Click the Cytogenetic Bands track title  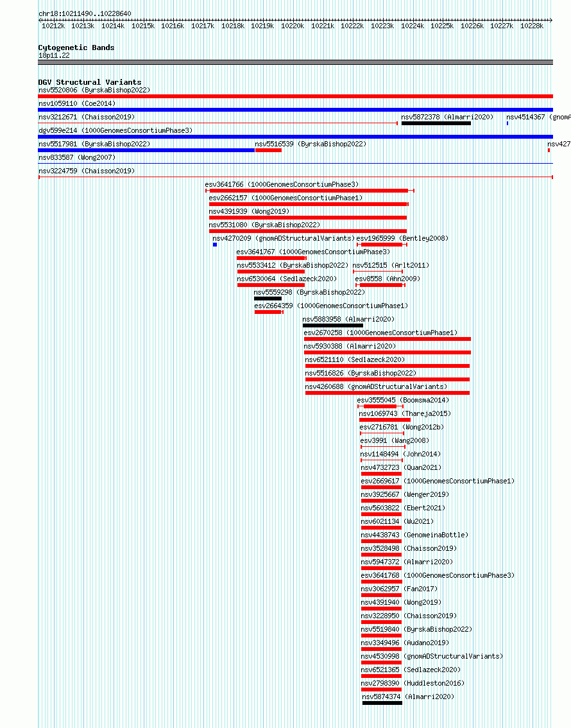point(76,48)
